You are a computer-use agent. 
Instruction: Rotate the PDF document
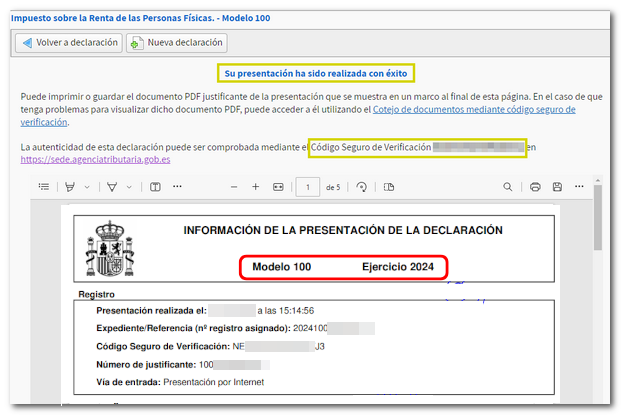[361, 186]
